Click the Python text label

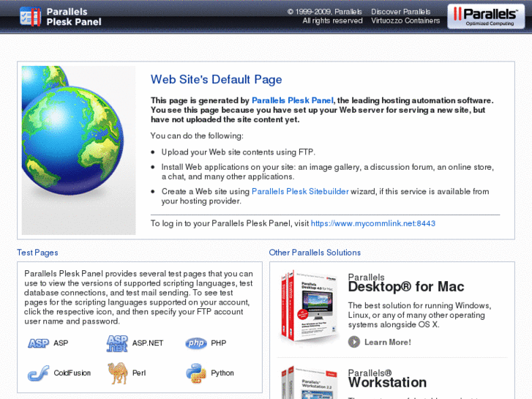point(222,373)
